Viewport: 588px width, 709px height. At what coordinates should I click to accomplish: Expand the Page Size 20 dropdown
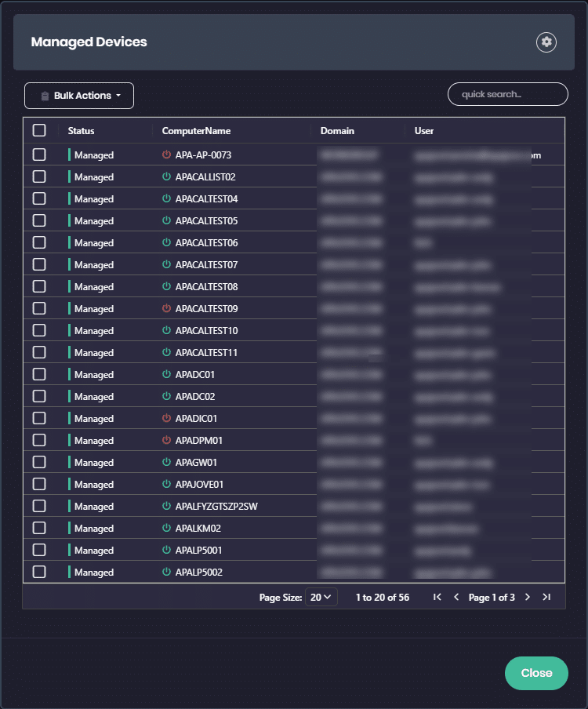pos(321,597)
